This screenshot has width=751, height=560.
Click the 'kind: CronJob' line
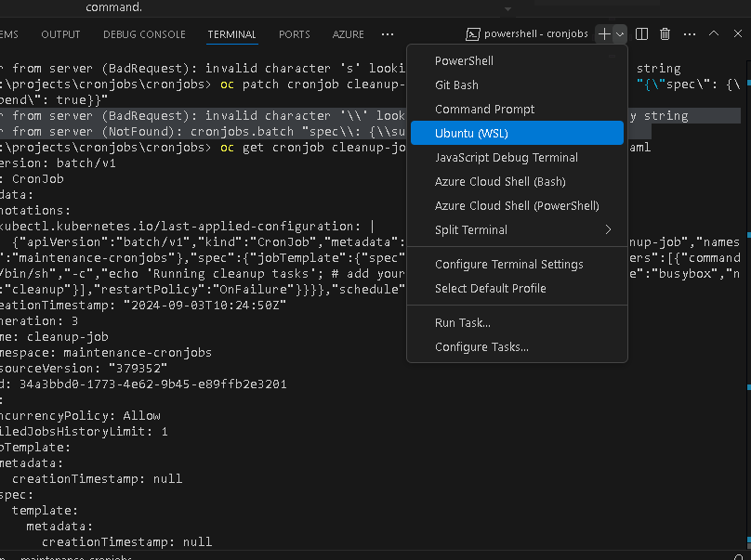tap(32, 178)
